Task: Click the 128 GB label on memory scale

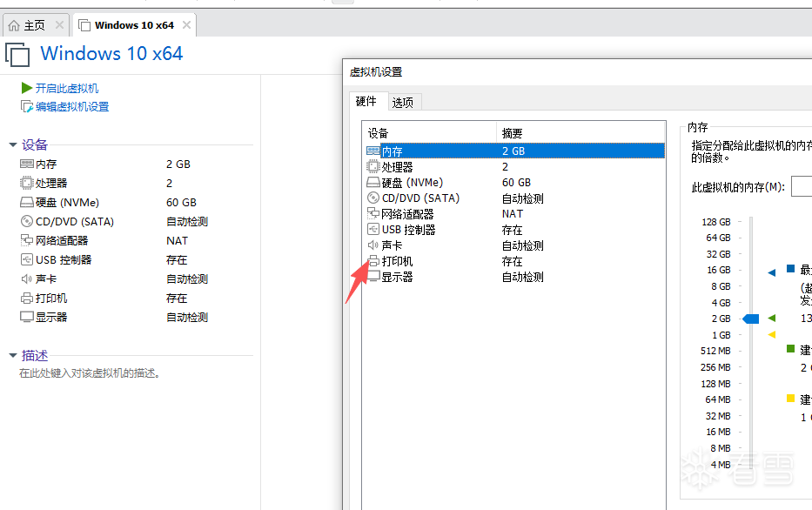Action: 716,222
